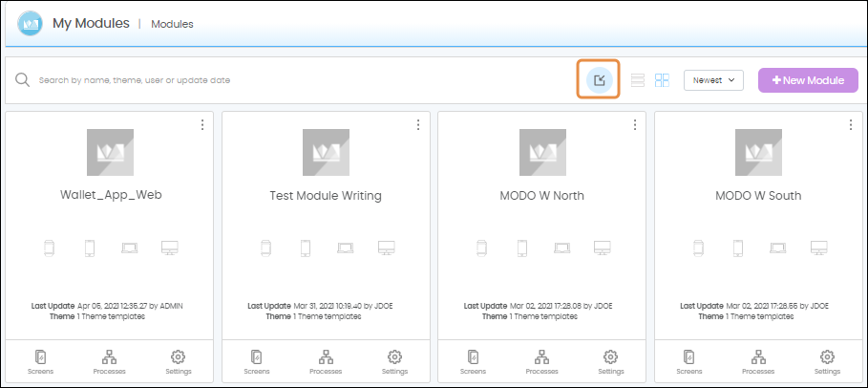
Task: Click the My Modules logo icon
Action: (x=31, y=23)
